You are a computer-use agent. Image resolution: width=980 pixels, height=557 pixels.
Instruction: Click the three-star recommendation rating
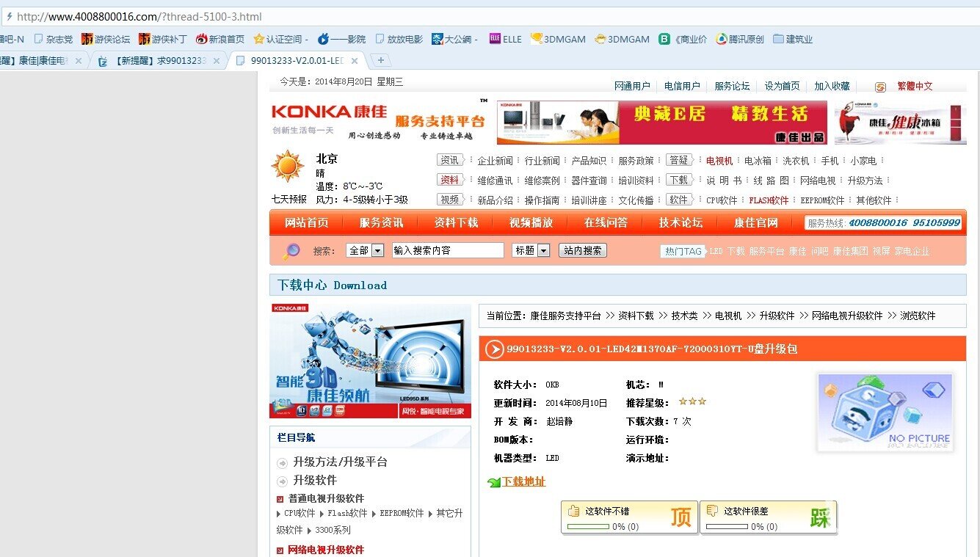692,401
